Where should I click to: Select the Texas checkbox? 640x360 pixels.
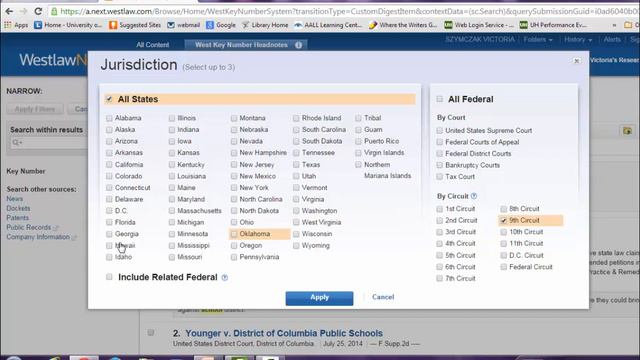296,164
